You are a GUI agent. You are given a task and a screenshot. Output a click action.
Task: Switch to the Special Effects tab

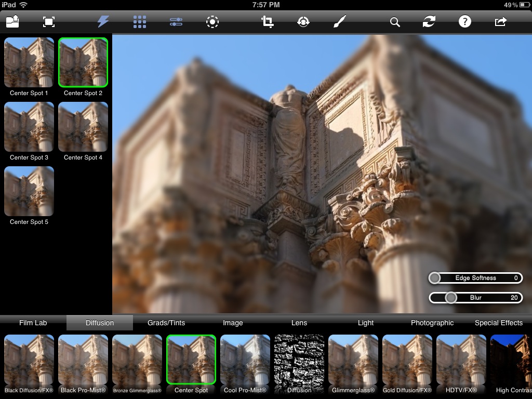pos(498,323)
